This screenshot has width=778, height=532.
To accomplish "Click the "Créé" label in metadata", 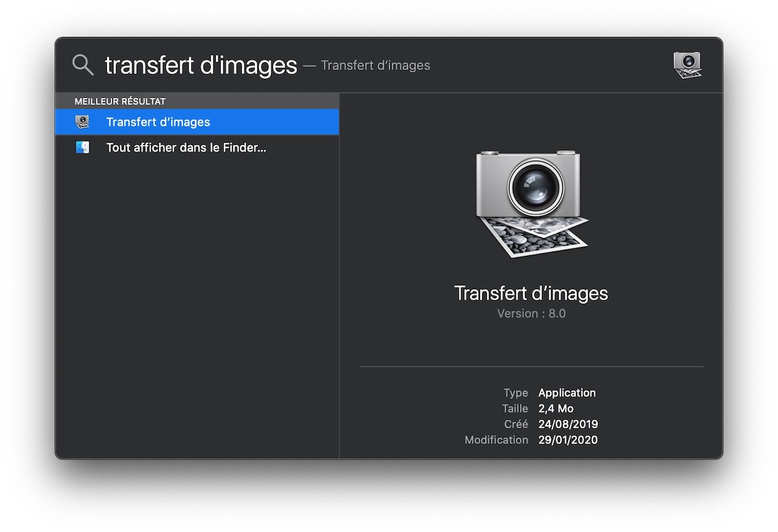I will (516, 424).
